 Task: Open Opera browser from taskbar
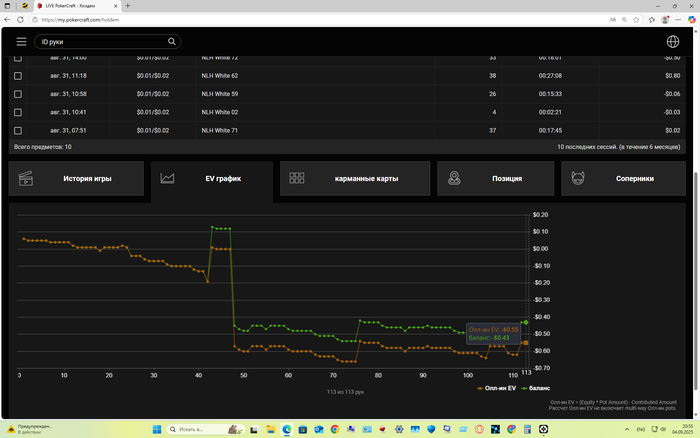coord(479,430)
